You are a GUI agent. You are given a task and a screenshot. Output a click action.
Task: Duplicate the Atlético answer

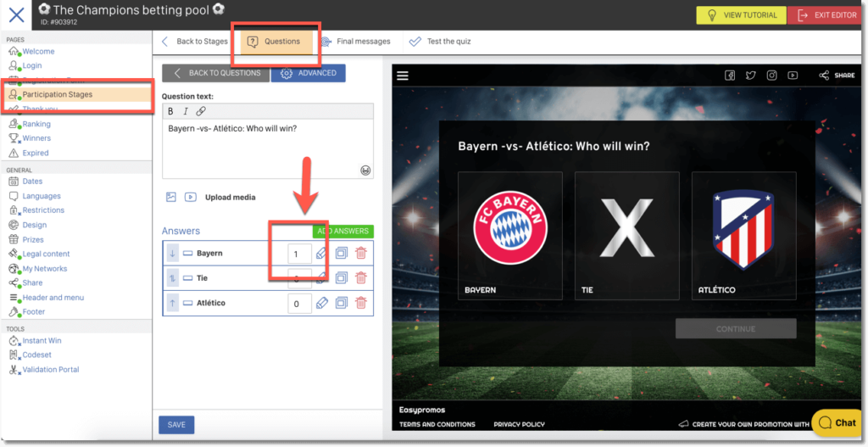(x=342, y=303)
